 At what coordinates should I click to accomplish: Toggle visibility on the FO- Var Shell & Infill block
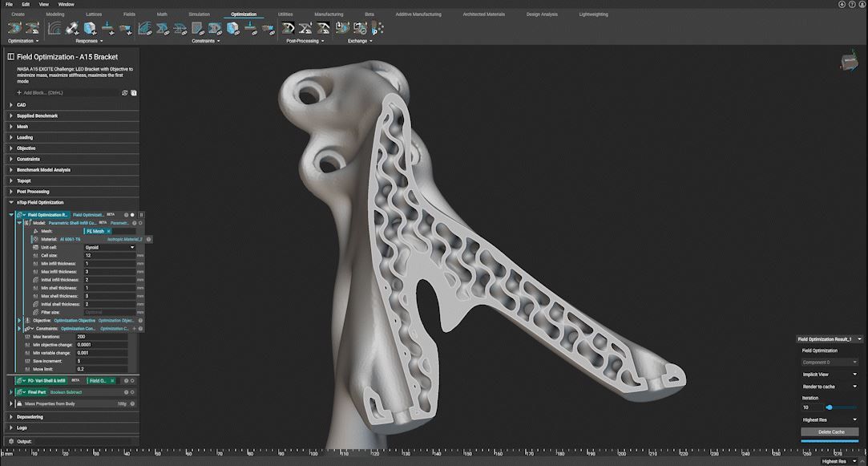coord(131,381)
